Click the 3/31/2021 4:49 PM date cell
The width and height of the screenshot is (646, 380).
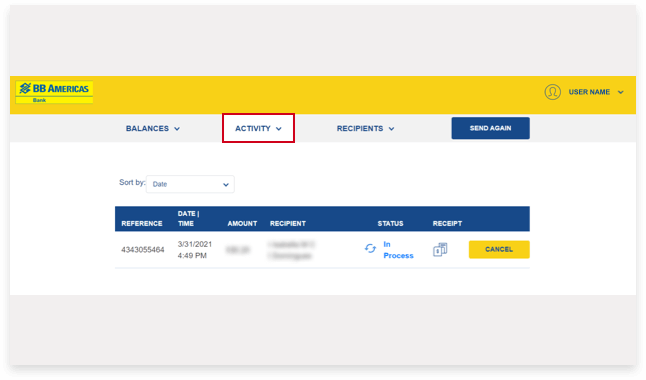click(x=194, y=250)
